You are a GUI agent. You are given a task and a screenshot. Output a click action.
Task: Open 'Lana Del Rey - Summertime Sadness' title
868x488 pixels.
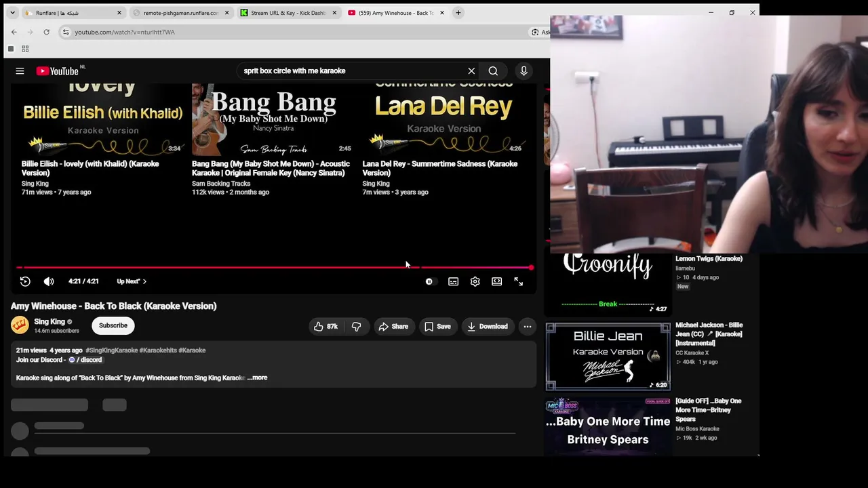[x=439, y=168]
